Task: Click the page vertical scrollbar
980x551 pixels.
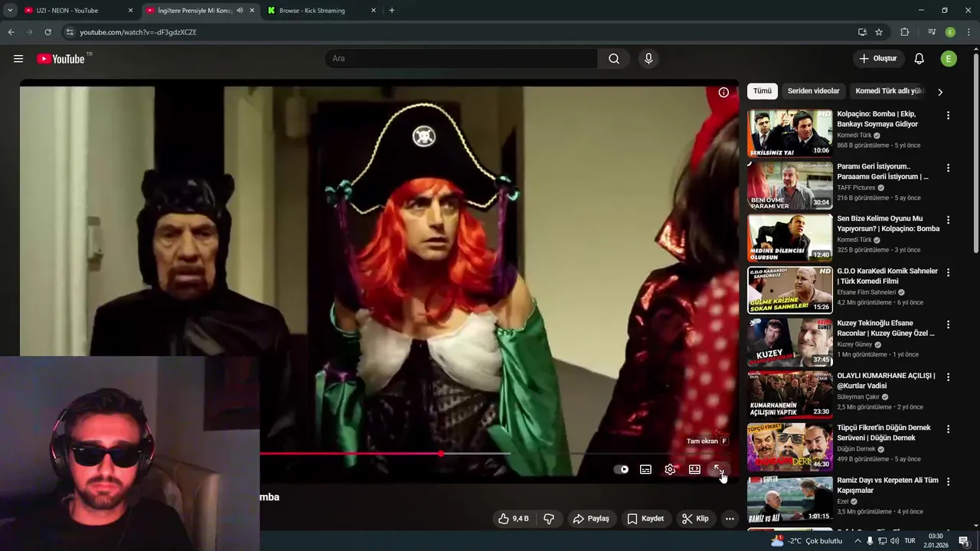Action: pyautogui.click(x=976, y=153)
